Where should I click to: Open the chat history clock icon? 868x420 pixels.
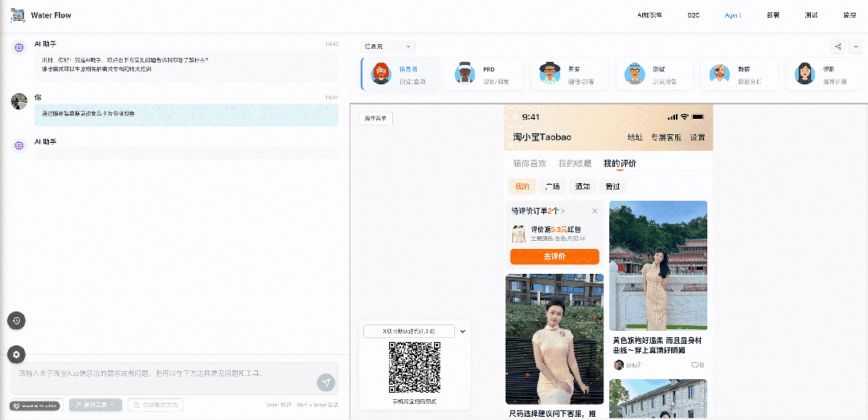(x=16, y=320)
